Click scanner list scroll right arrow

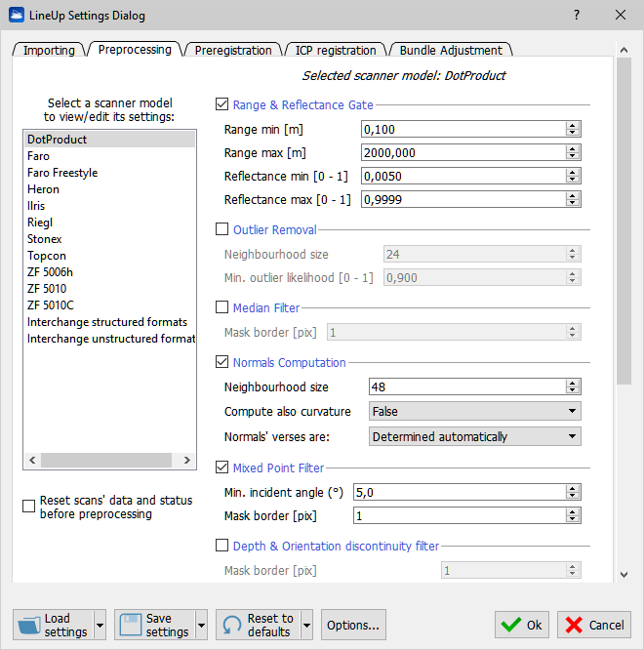(x=187, y=460)
